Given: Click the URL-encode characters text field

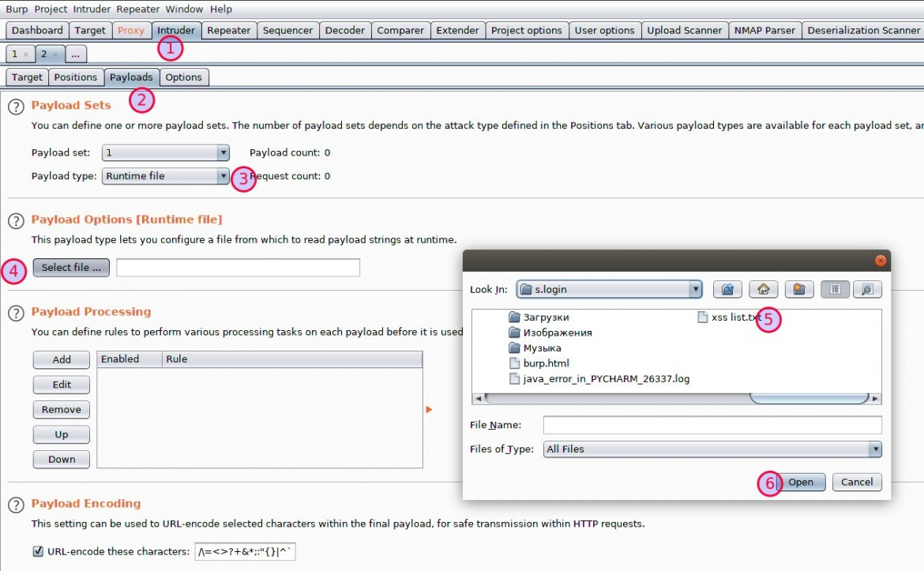Looking at the screenshot, I should coord(245,551).
